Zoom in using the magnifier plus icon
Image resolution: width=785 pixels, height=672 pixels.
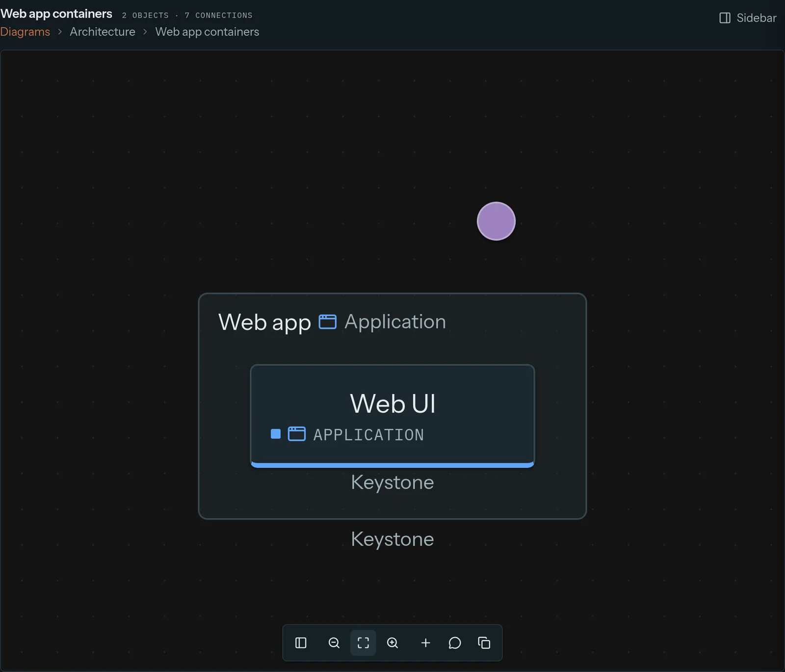[392, 643]
